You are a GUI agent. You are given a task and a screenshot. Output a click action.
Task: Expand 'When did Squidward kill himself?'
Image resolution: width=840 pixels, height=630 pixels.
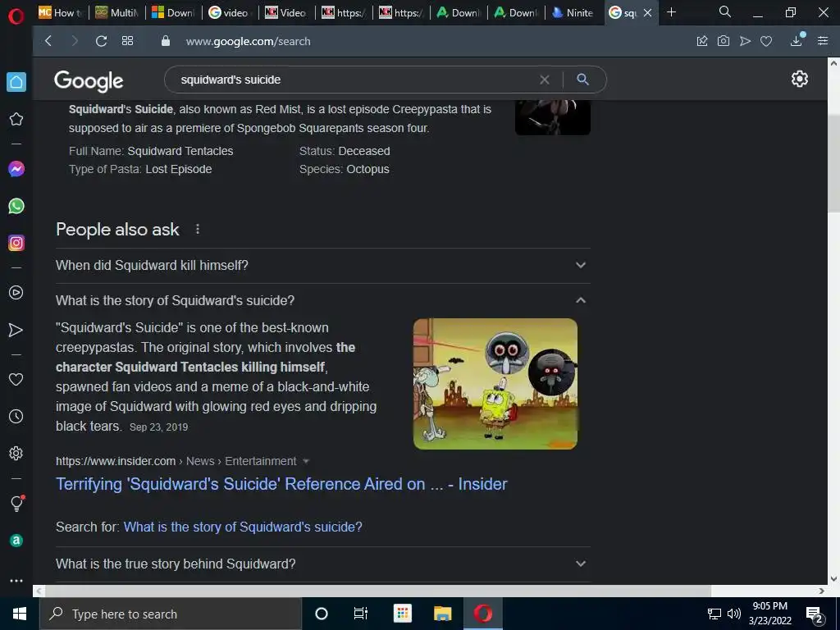pyautogui.click(x=323, y=265)
